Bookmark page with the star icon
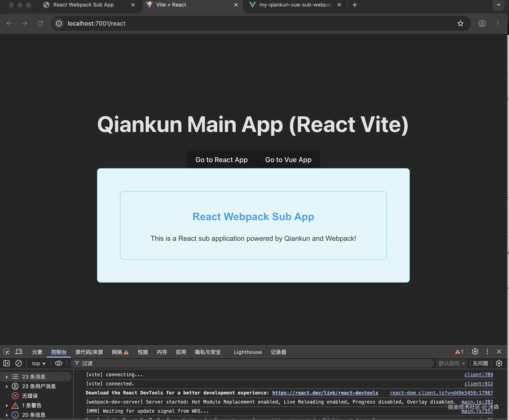 [x=460, y=23]
